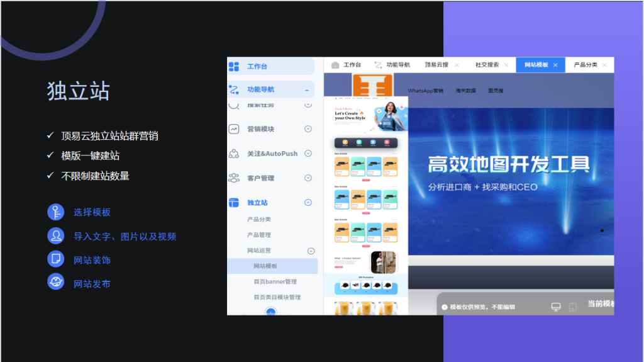Click the 工作台 grid icon in sidebar

[x=234, y=66]
